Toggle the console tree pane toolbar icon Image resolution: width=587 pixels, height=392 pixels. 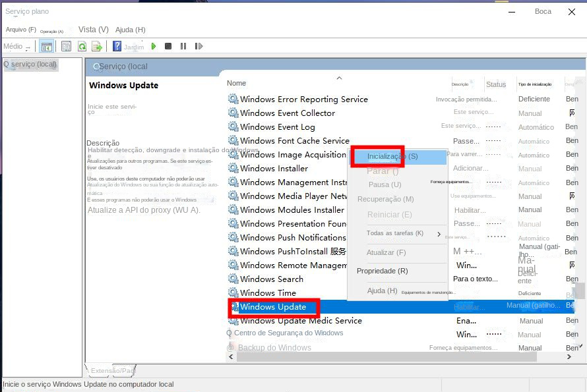(x=46, y=46)
